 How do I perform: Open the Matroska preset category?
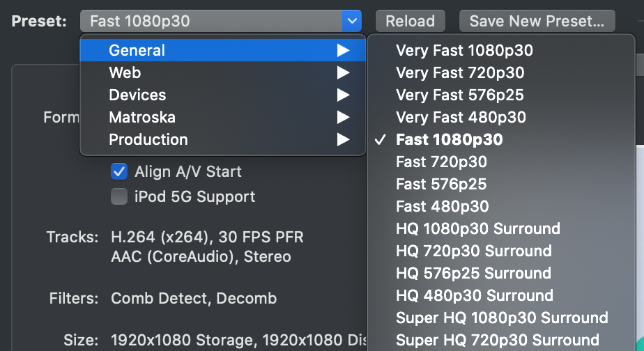[222, 117]
